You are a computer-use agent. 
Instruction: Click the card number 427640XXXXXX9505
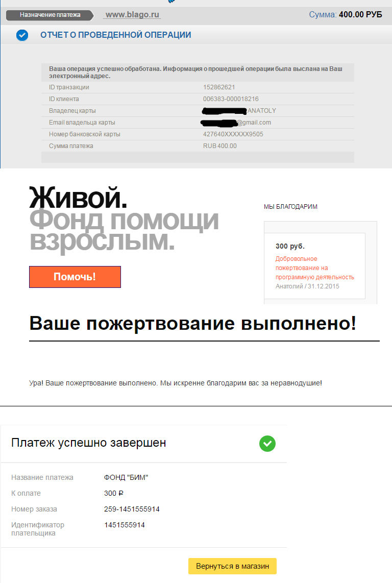(x=233, y=134)
